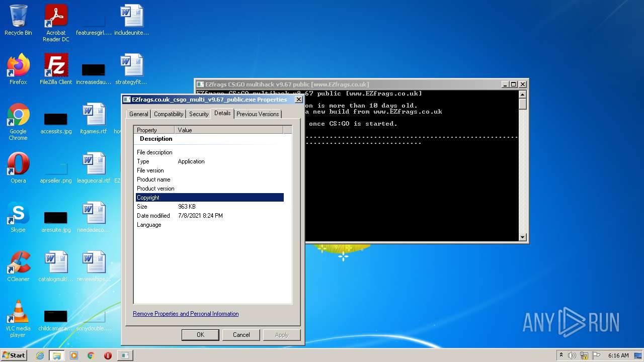Image resolution: width=644 pixels, height=362 pixels.
Task: Close the Properties dialog window
Action: pyautogui.click(x=298, y=100)
